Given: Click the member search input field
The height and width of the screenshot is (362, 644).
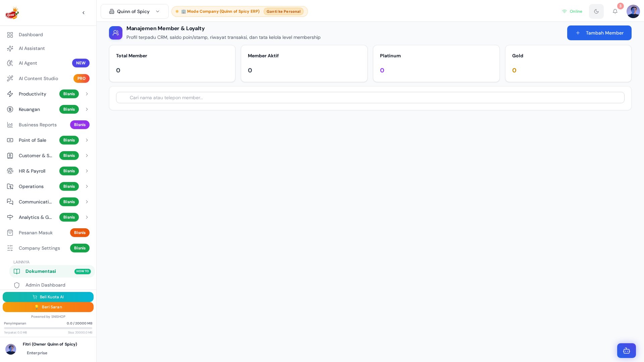Looking at the screenshot, I should tap(370, 98).
